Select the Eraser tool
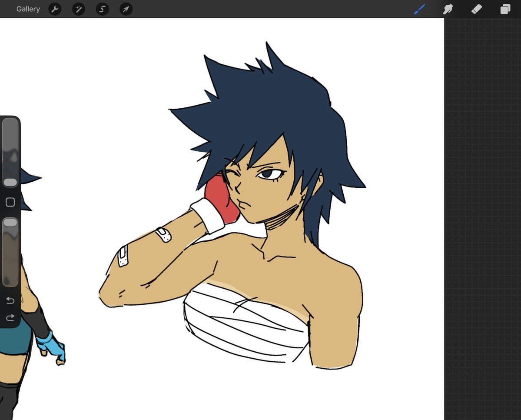The width and height of the screenshot is (521, 420). tap(477, 9)
